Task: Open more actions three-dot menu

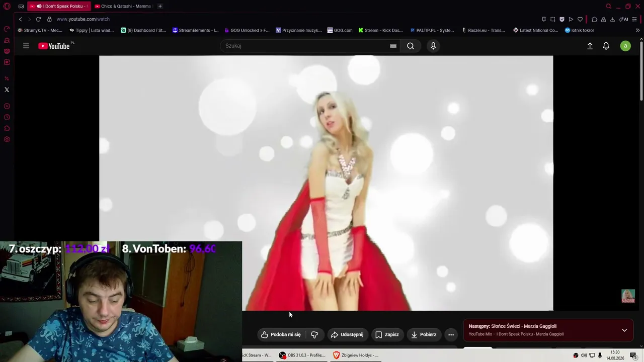Action: (x=451, y=334)
